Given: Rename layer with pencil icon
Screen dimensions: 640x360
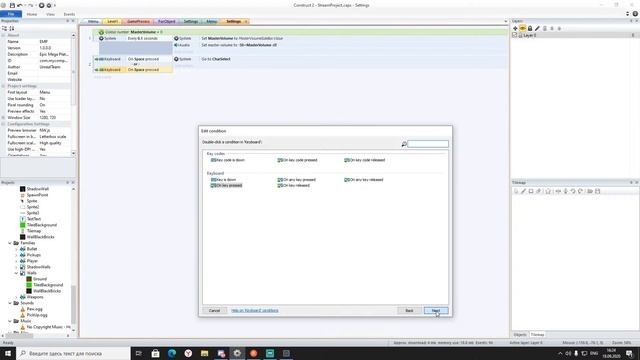Looking at the screenshot, I should pyautogui.click(x=537, y=28).
